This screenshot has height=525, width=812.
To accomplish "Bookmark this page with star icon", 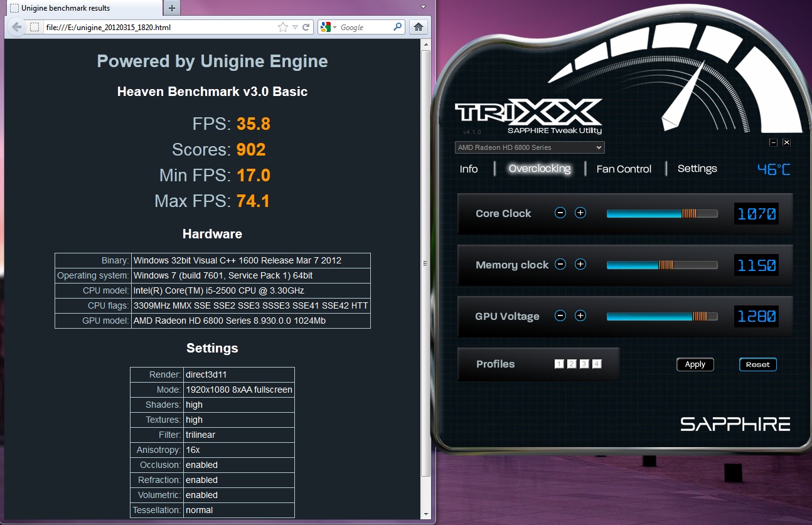I will pyautogui.click(x=283, y=28).
